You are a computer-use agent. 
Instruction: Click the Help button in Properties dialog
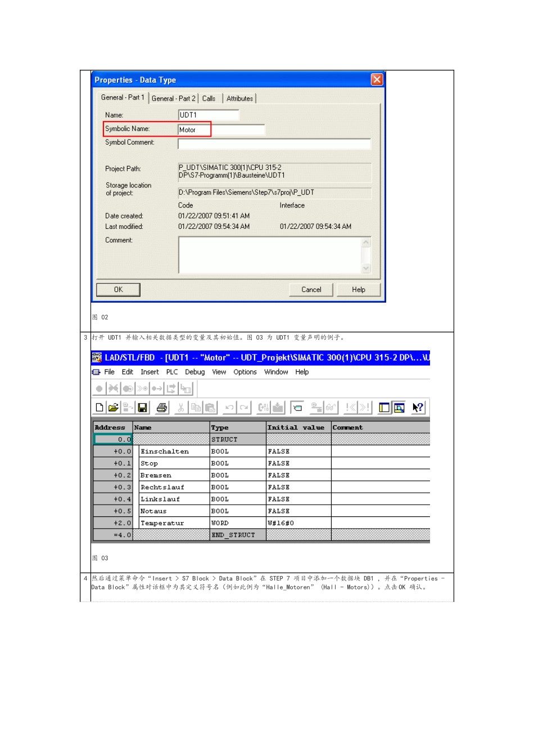[359, 290]
